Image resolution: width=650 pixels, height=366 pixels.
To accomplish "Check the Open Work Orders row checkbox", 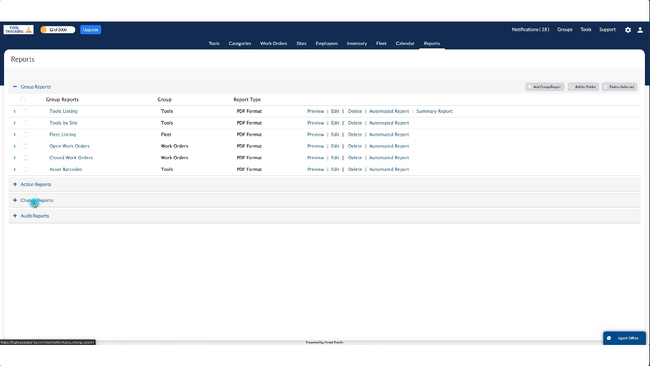I will pyautogui.click(x=26, y=146).
